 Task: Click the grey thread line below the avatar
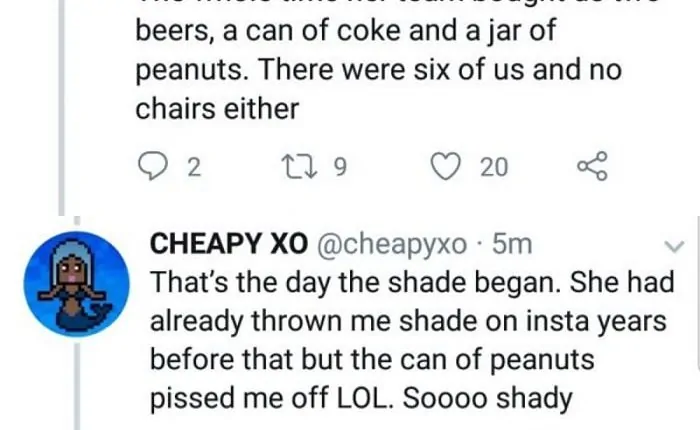pos(76,385)
